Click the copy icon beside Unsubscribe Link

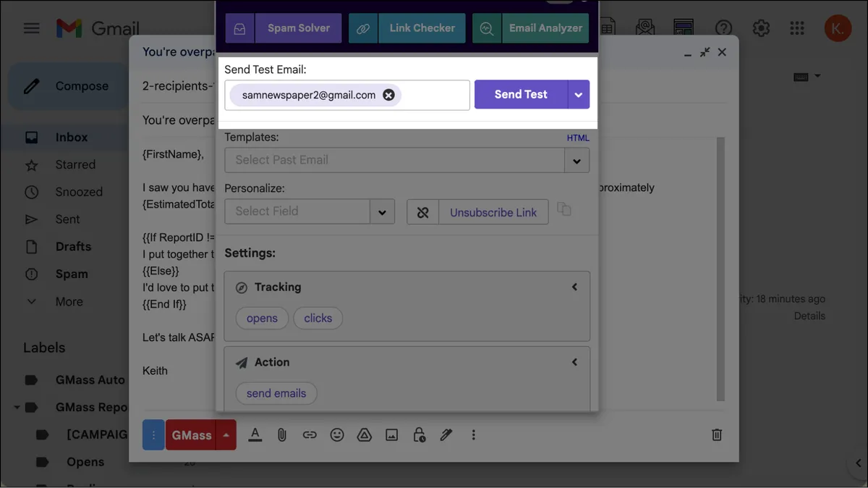[x=564, y=209]
